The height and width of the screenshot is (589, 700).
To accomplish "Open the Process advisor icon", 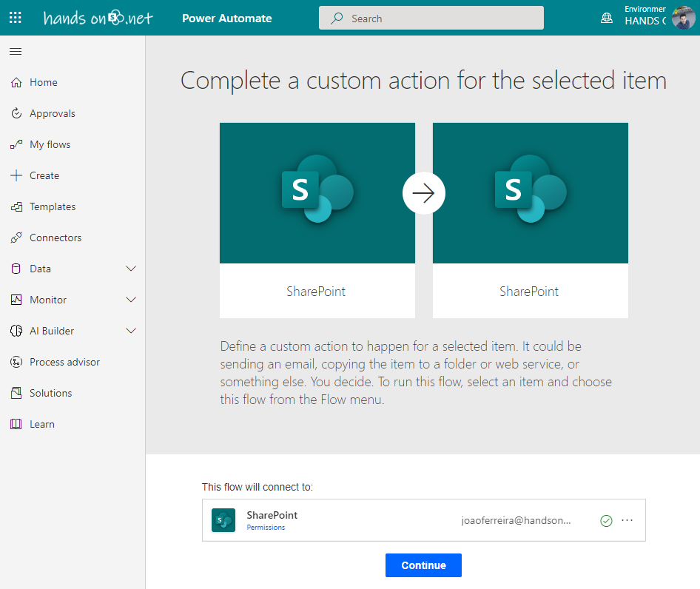I will 16,362.
